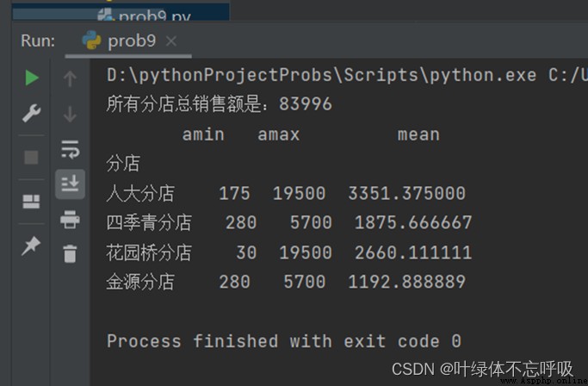The image size is (588, 386).
Task: Pin the run tab with pushpin
Action: (x=31, y=246)
